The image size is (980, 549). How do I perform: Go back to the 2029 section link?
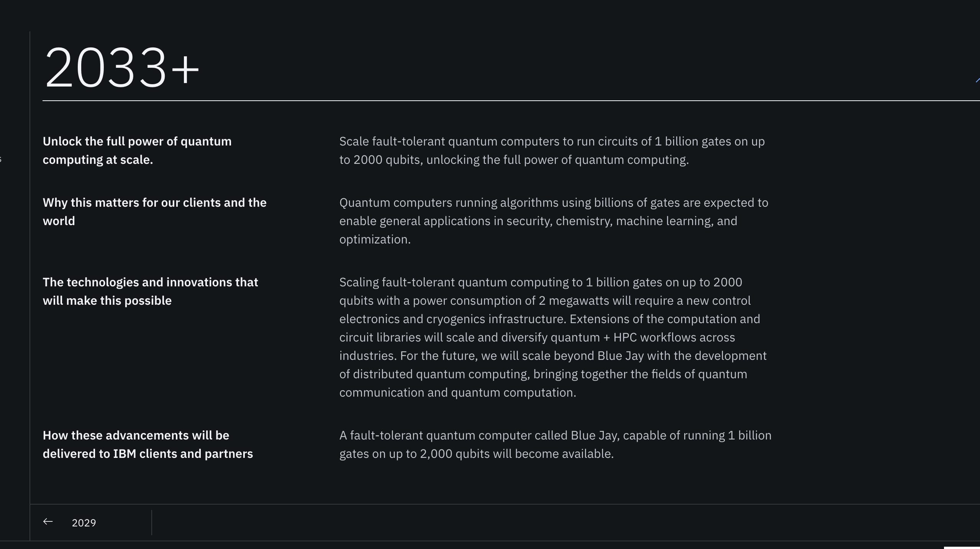pyautogui.click(x=84, y=523)
